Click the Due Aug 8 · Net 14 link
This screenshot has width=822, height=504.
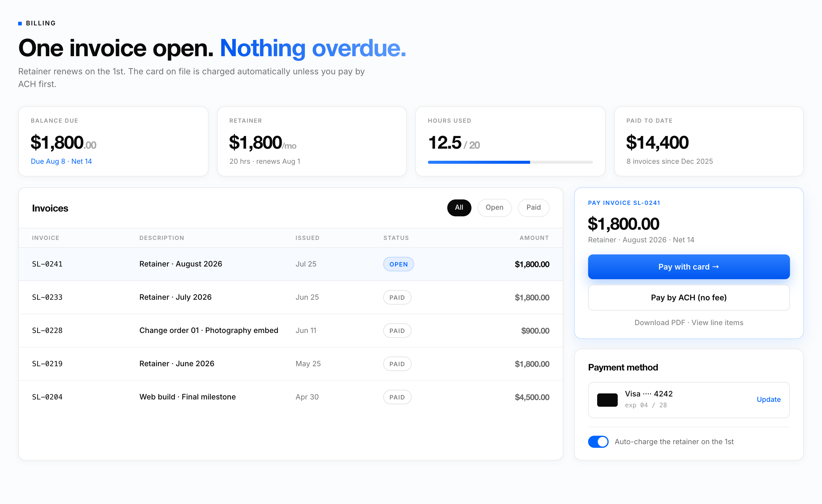click(61, 161)
